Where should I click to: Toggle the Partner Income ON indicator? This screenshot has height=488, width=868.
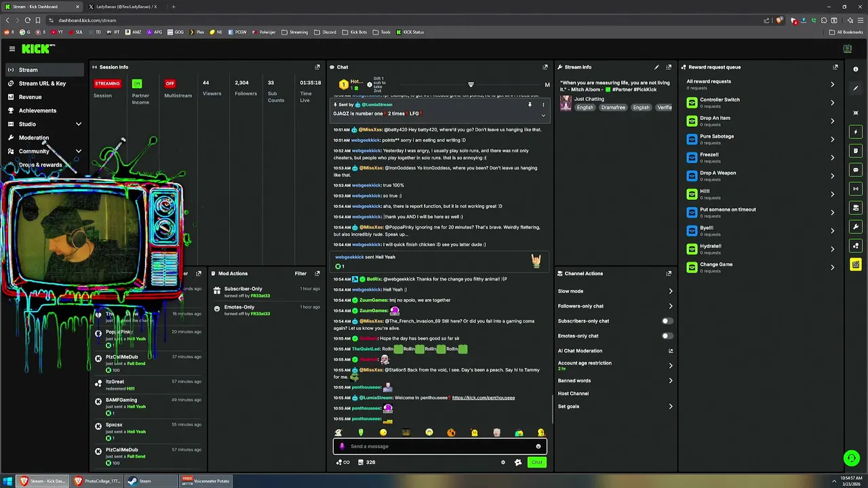pos(137,83)
